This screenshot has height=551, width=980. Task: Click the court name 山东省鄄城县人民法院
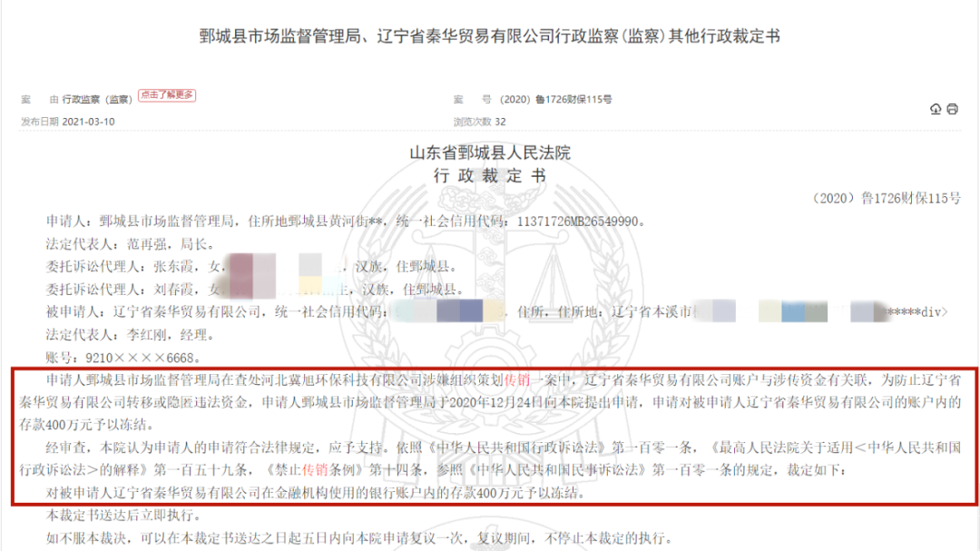(490, 153)
